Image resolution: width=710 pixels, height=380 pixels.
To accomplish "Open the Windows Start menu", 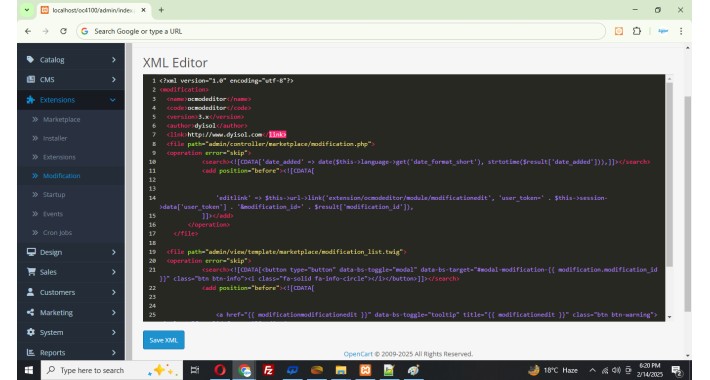I will click(x=29, y=370).
